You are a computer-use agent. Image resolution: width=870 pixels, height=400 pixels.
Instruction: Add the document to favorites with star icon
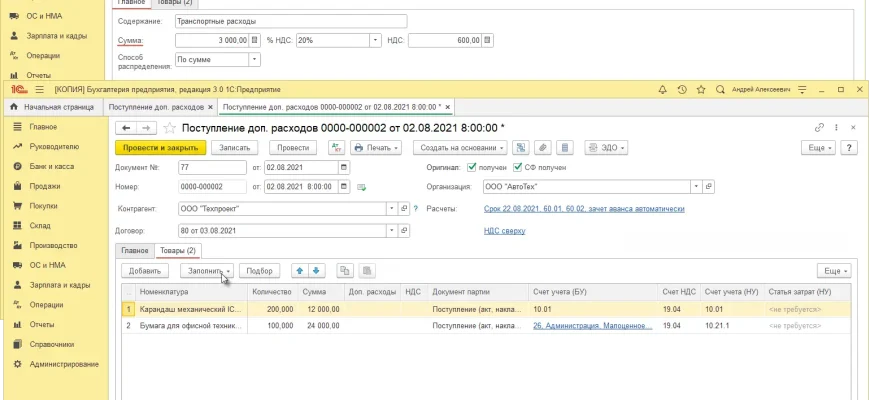click(x=169, y=128)
